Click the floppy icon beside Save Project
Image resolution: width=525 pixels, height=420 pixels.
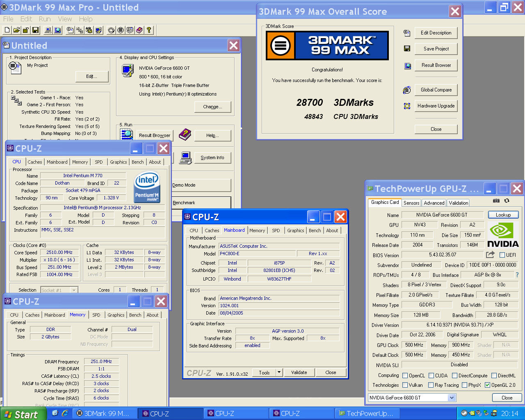click(407, 48)
